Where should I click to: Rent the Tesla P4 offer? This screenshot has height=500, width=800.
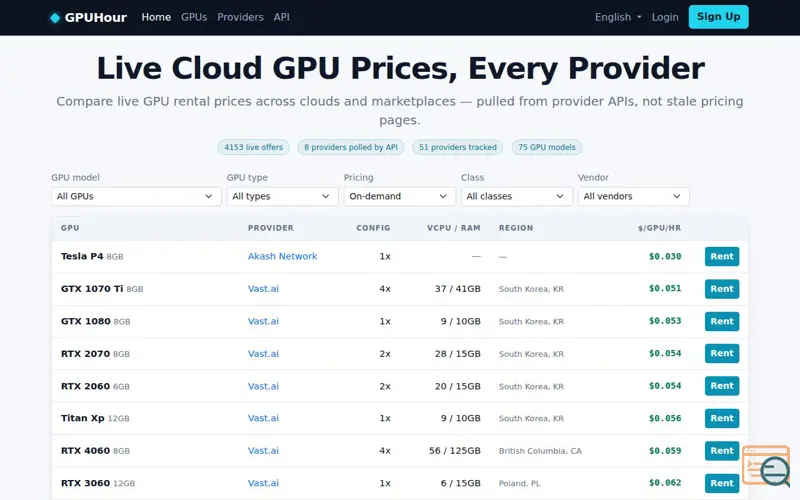722,257
